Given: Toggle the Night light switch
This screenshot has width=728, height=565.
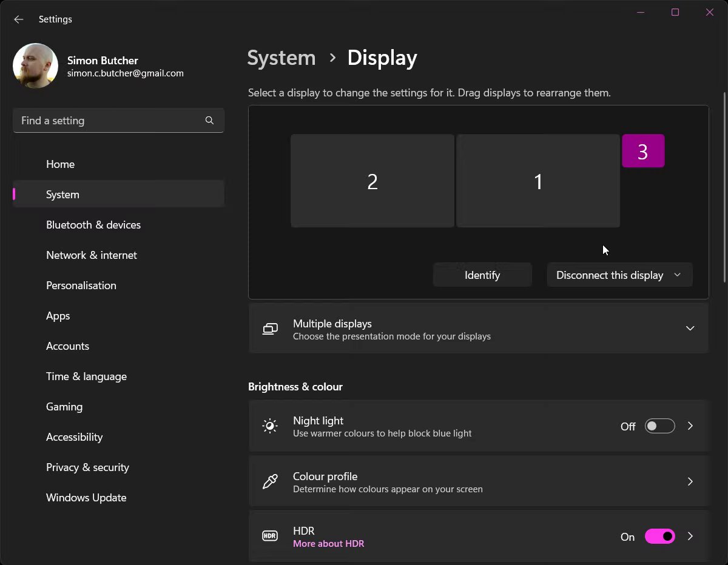Looking at the screenshot, I should [x=659, y=426].
